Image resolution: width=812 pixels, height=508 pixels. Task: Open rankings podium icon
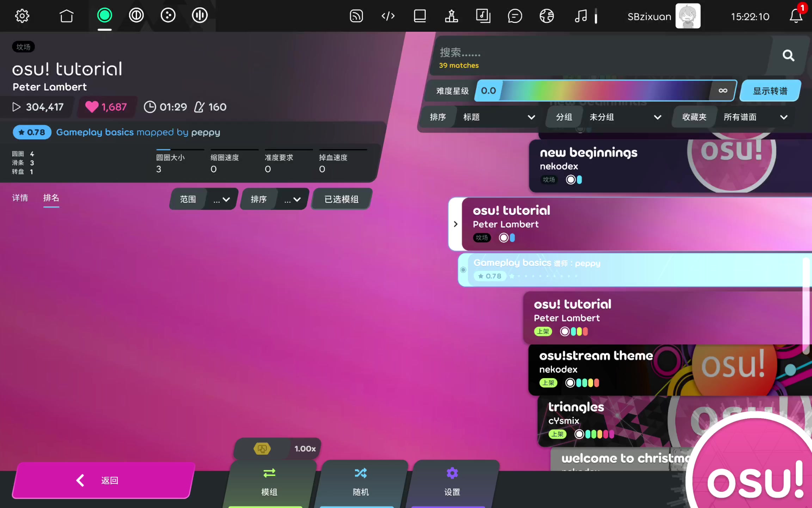click(451, 16)
